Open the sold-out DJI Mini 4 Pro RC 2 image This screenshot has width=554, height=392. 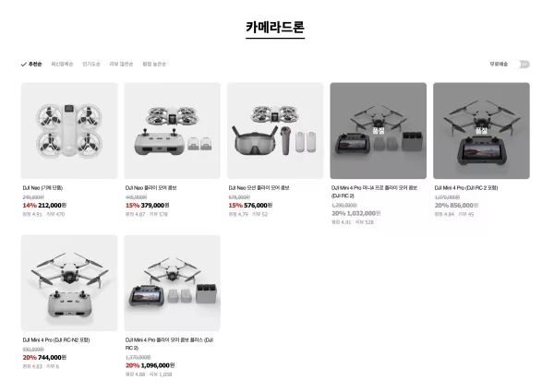[x=481, y=131]
